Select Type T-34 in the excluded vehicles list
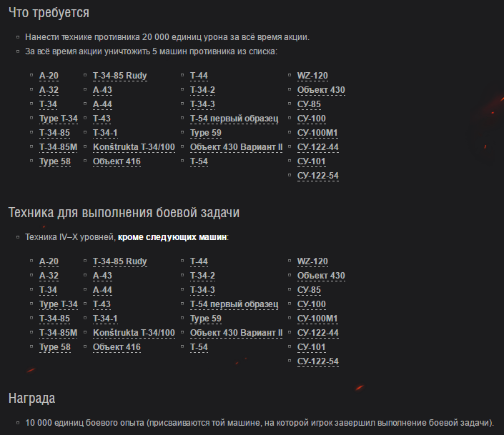504x435 pixels. pyautogui.click(x=59, y=304)
